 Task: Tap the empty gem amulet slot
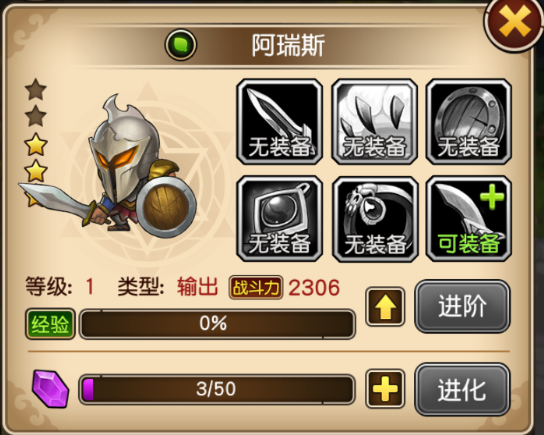[x=280, y=219]
